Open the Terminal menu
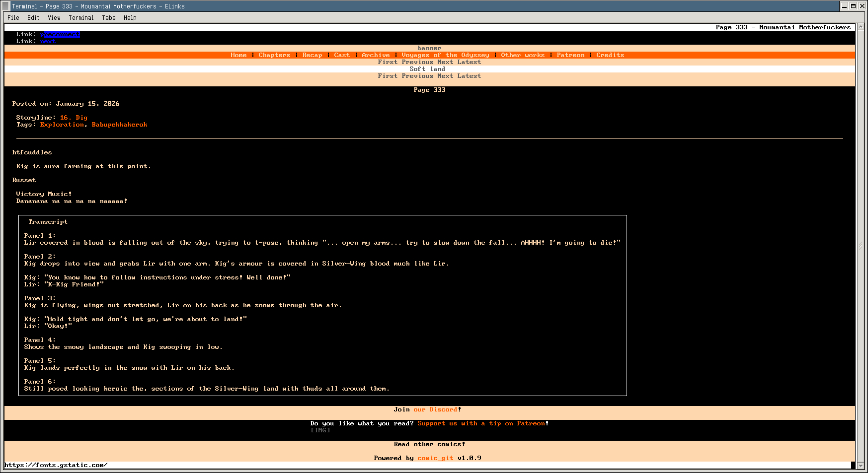Image resolution: width=868 pixels, height=473 pixels. point(81,18)
